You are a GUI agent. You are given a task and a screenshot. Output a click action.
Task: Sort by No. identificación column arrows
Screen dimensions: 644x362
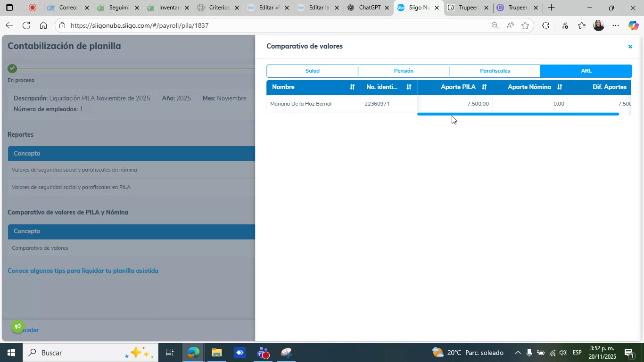[x=409, y=87]
